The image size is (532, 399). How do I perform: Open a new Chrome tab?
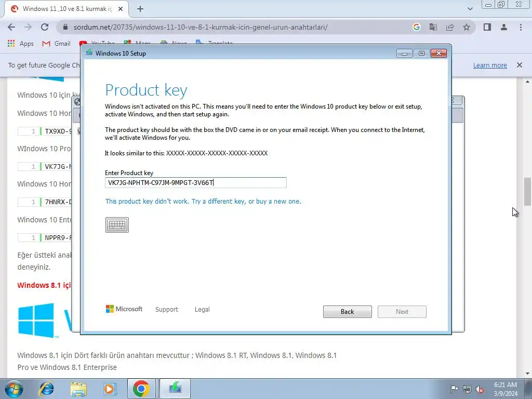coord(140,9)
